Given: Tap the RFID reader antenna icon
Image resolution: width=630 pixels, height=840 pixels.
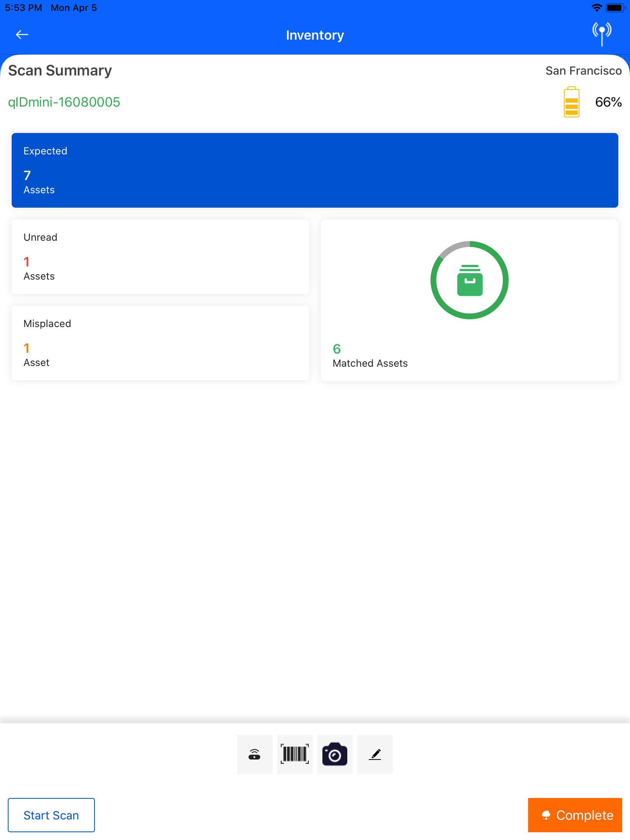Looking at the screenshot, I should pyautogui.click(x=602, y=34).
